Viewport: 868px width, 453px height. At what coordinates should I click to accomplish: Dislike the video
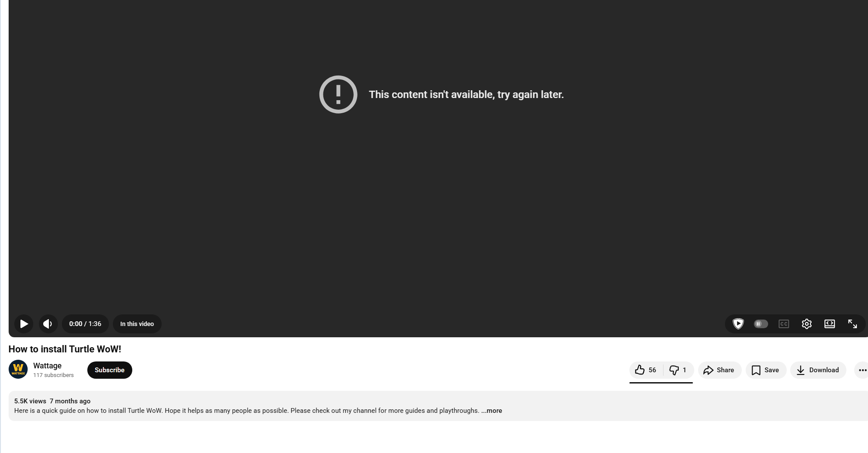[x=678, y=370]
